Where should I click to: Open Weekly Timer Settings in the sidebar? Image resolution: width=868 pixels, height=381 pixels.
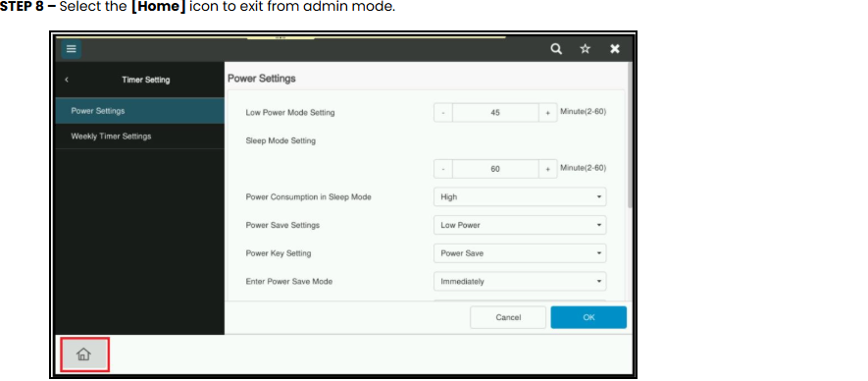(x=139, y=136)
